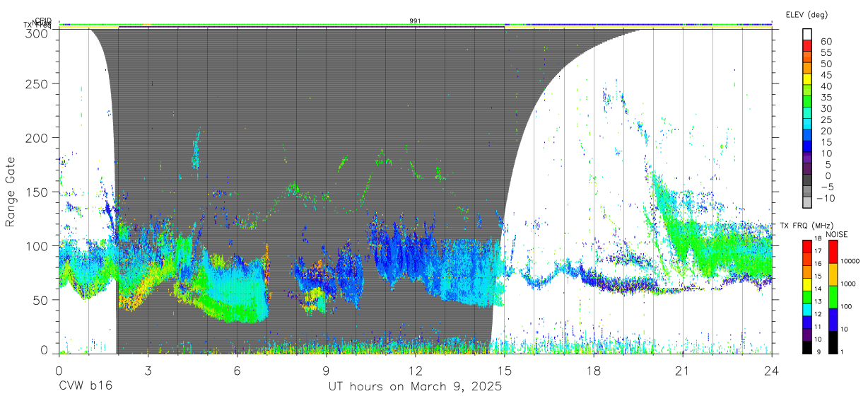Click the ELEV (deg) scale title
Screen dimensions: 868x401
coord(807,15)
